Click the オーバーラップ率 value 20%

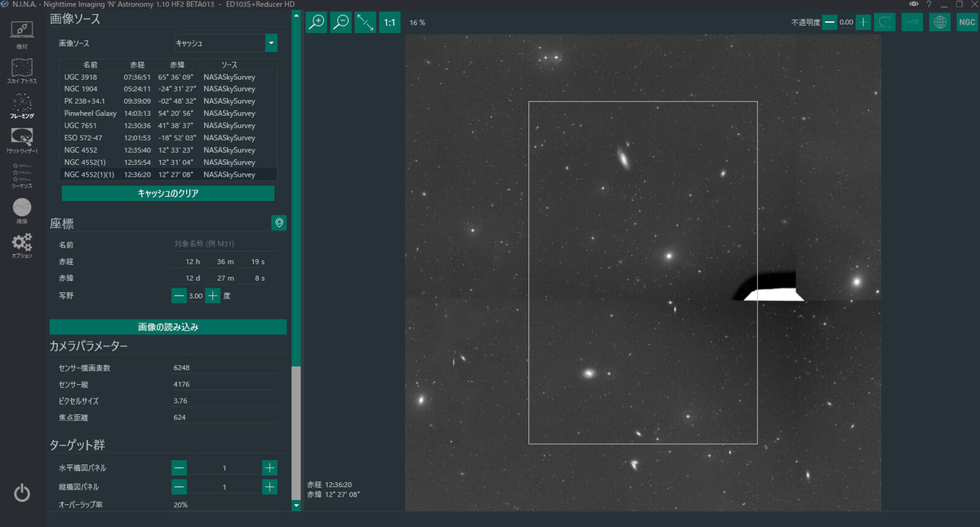(225, 505)
